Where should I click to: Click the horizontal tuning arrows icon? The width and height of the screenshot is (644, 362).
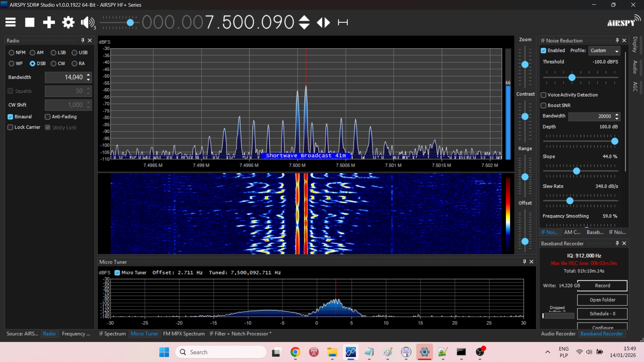[323, 22]
